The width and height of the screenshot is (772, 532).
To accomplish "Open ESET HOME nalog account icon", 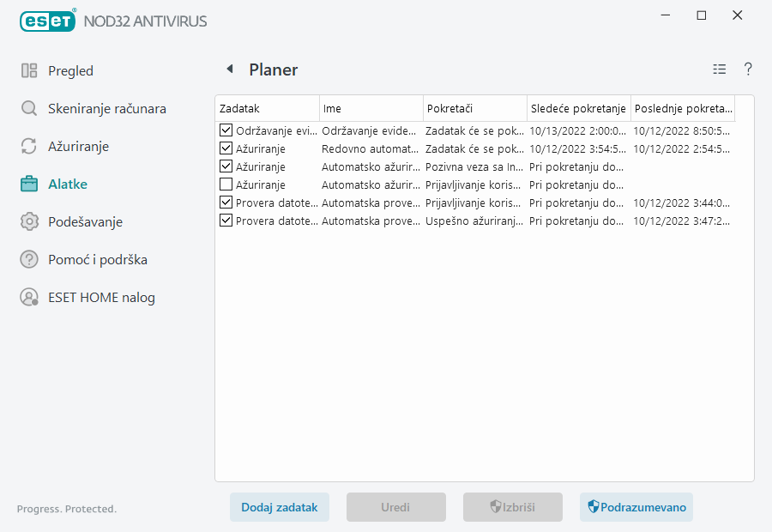I will pos(28,297).
